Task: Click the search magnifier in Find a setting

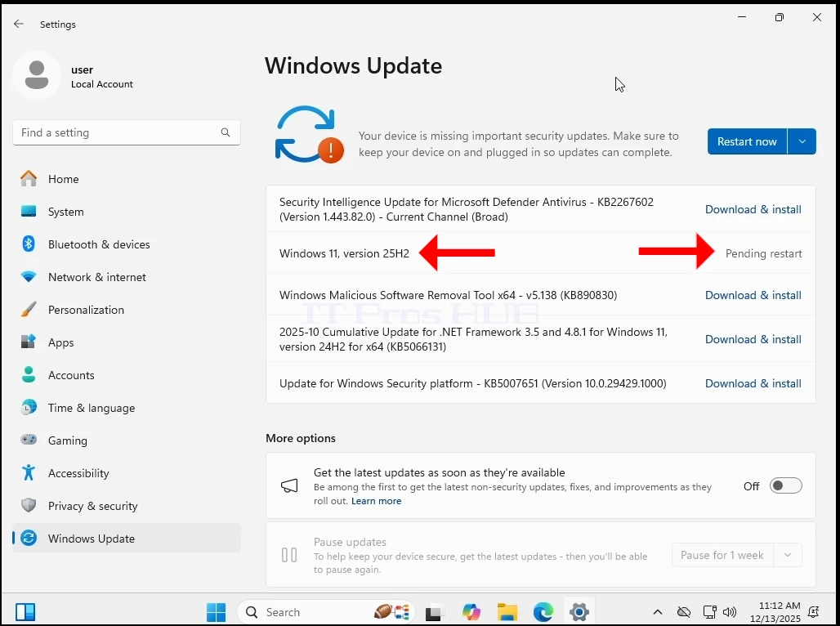Action: coord(226,132)
